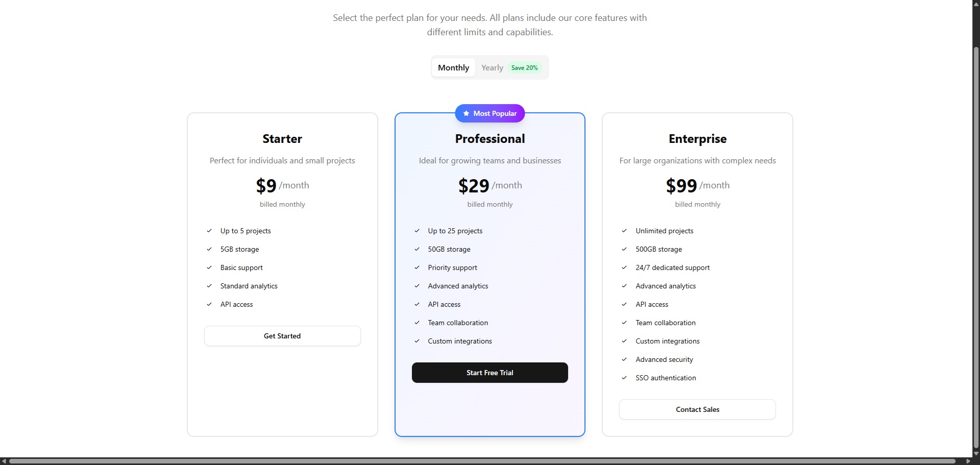Click checkmark next to SSO authentication
980x465 pixels.
coord(624,378)
